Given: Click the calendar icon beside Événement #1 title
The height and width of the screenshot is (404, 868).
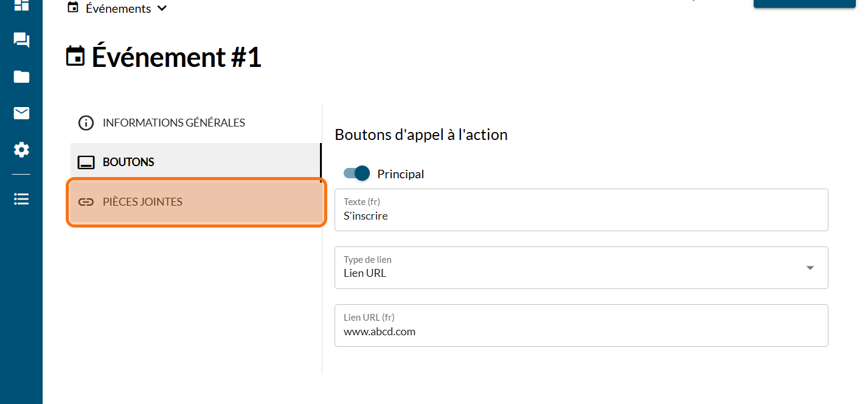Looking at the screenshot, I should coord(75,57).
